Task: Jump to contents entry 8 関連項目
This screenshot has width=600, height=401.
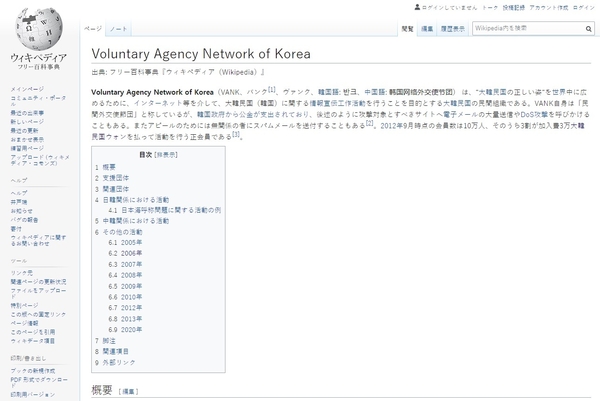Action: 112,351
